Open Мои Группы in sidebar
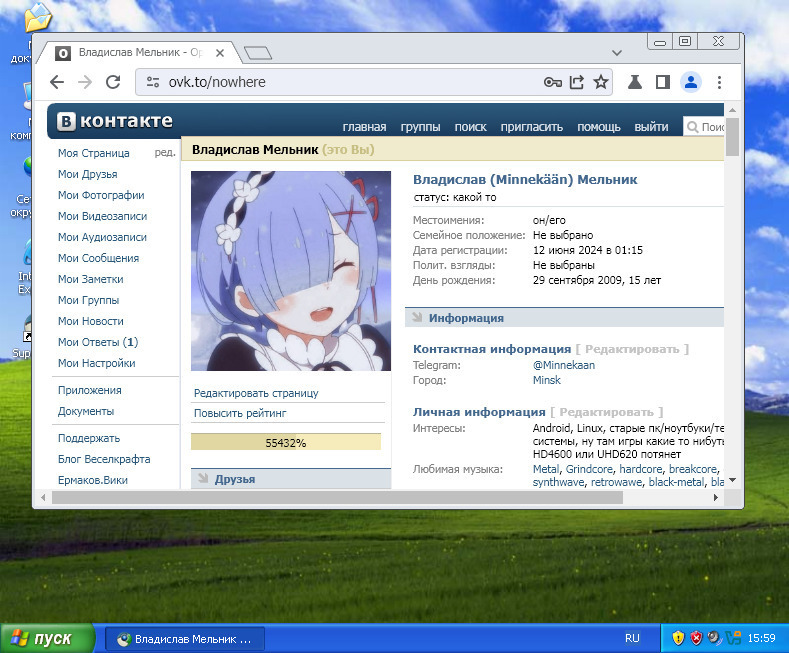This screenshot has height=653, width=789. [89, 300]
